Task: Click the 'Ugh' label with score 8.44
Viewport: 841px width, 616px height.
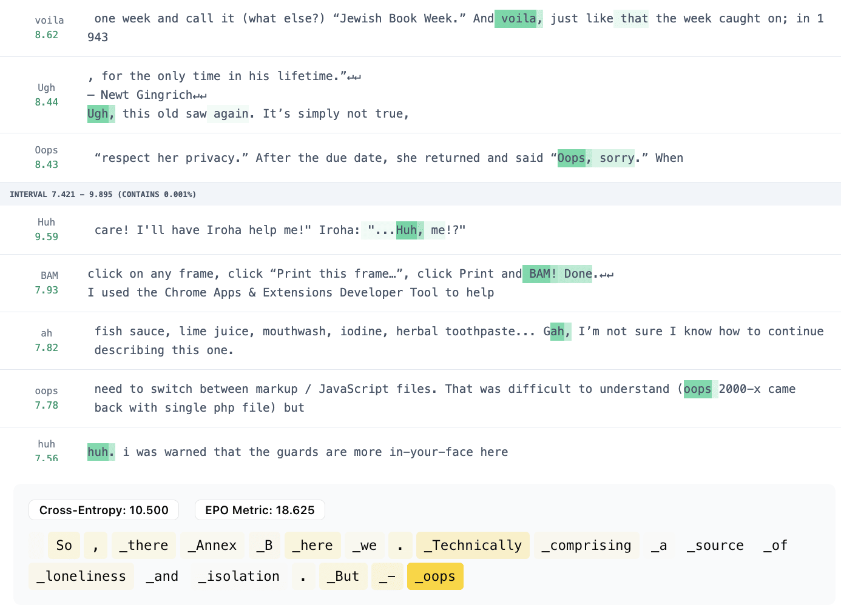Action: pos(47,88)
